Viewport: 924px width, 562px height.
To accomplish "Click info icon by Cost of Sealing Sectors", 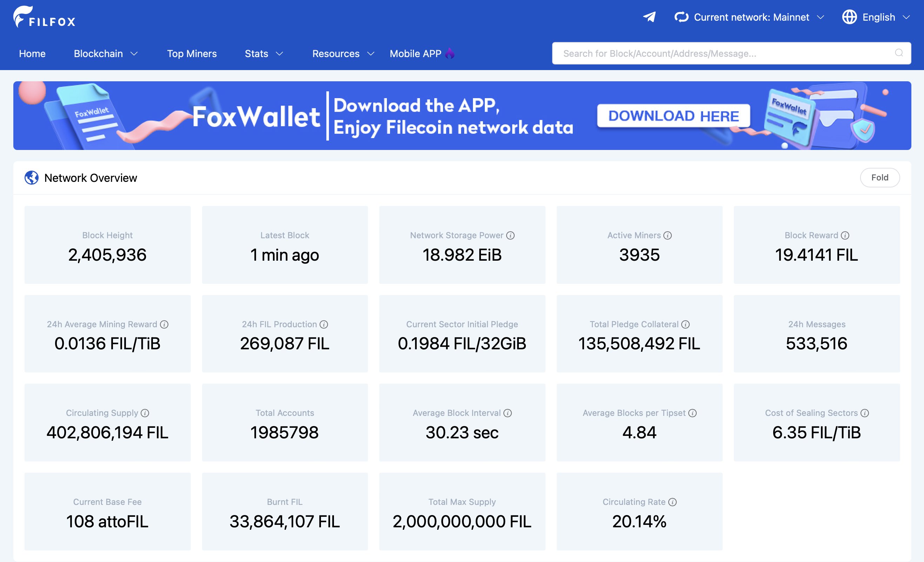I will click(x=865, y=413).
